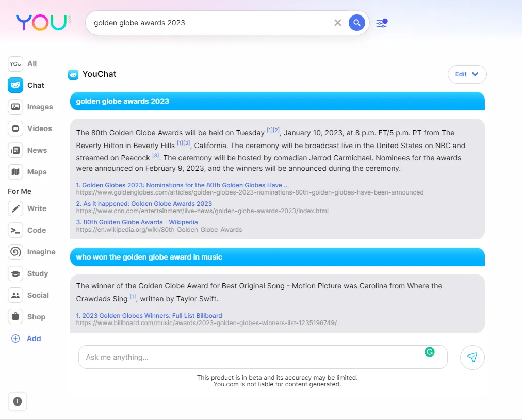Click citation [1][2] after Tuesday
Viewport: 522px width, 420px height.
pos(273,130)
